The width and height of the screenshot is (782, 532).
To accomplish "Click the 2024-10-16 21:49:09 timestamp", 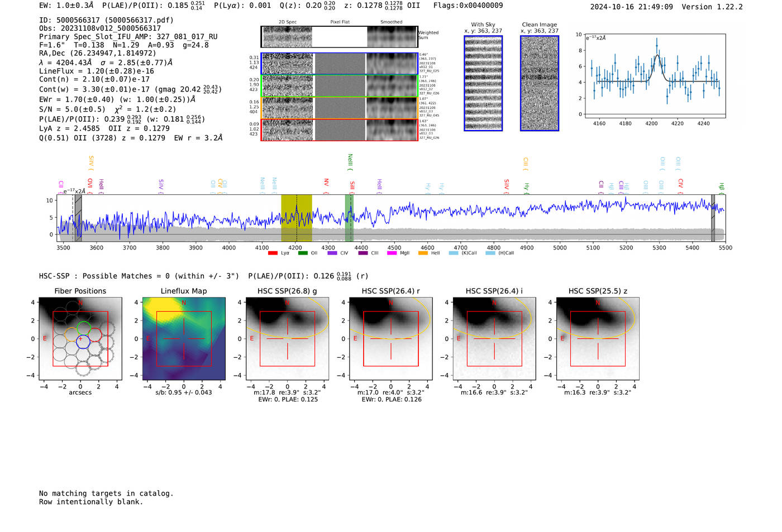I will coord(632,7).
